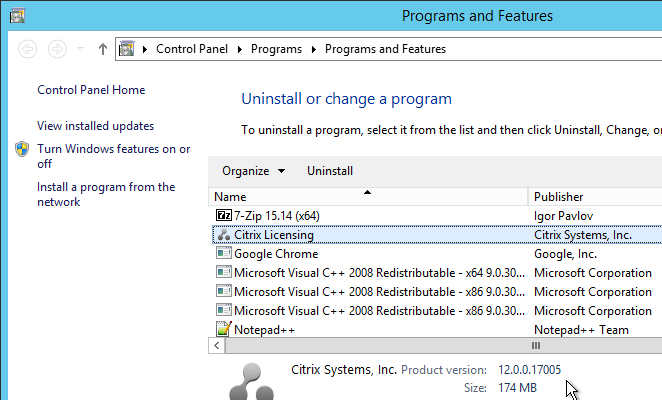The height and width of the screenshot is (400, 662).
Task: Sort list by the Publisher column header
Action: (595, 196)
